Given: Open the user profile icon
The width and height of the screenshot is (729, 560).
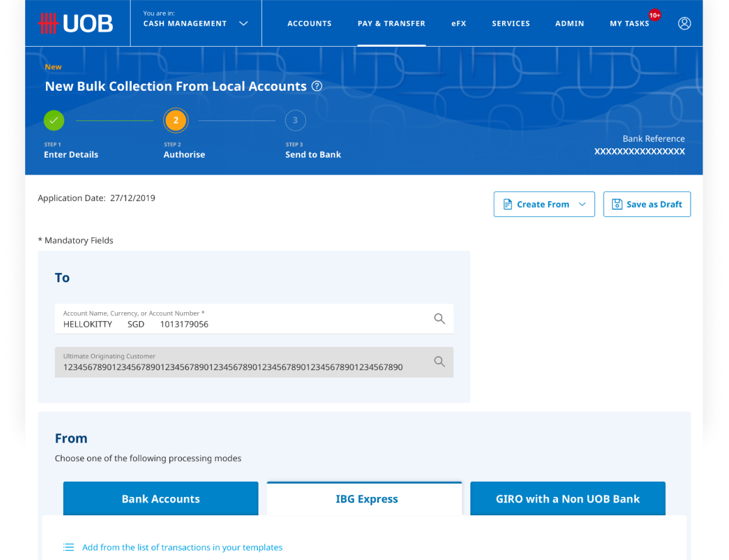Looking at the screenshot, I should point(684,23).
